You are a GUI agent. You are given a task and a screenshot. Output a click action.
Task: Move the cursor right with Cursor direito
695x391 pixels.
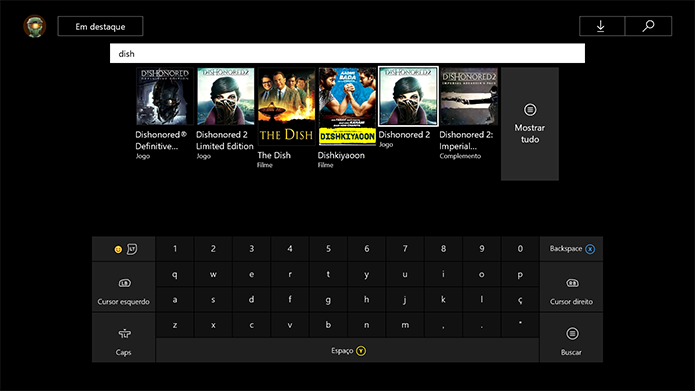(x=571, y=287)
